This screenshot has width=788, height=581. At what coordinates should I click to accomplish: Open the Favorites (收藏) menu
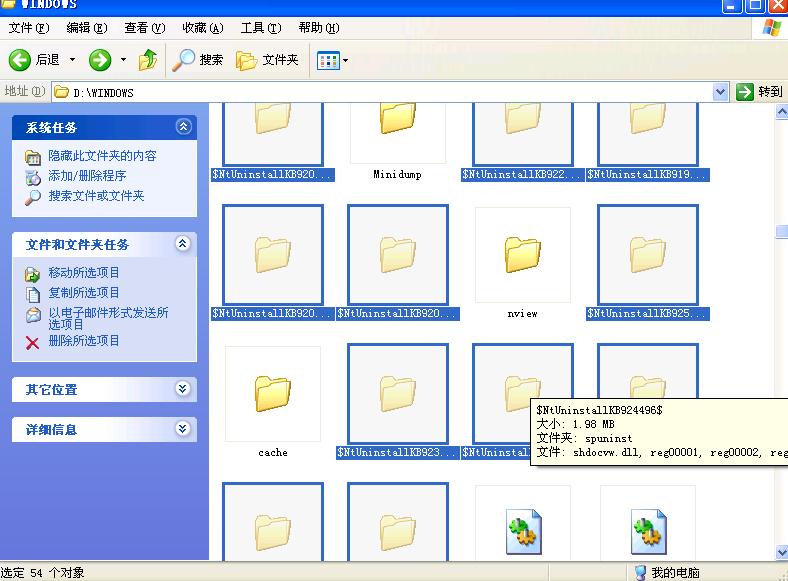[x=203, y=28]
